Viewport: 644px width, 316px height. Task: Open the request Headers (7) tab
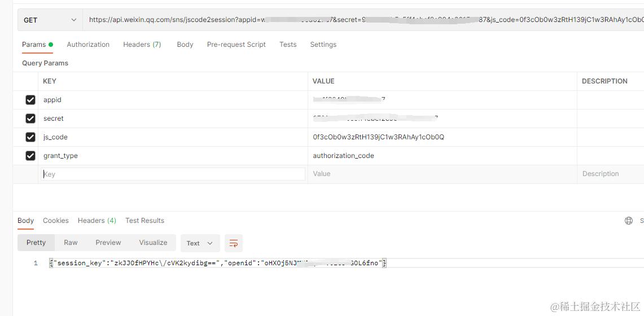pos(142,45)
